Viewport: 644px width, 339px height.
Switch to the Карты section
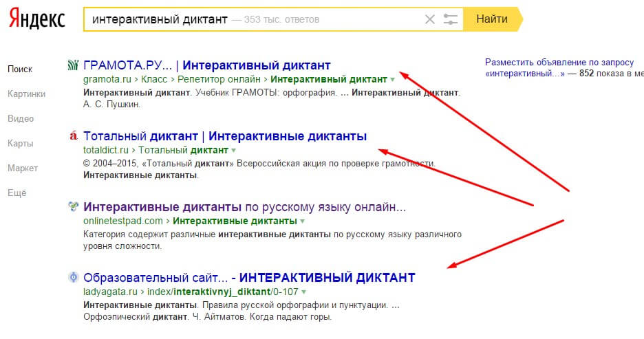pyautogui.click(x=20, y=144)
